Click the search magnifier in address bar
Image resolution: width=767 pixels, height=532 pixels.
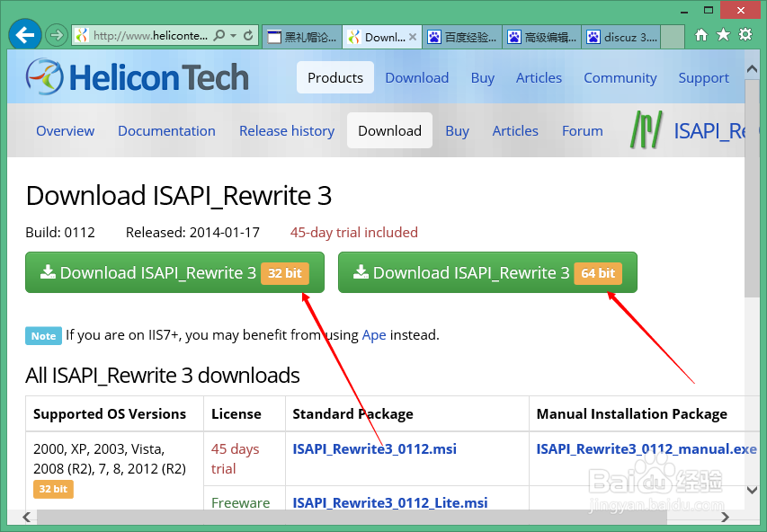[219, 35]
